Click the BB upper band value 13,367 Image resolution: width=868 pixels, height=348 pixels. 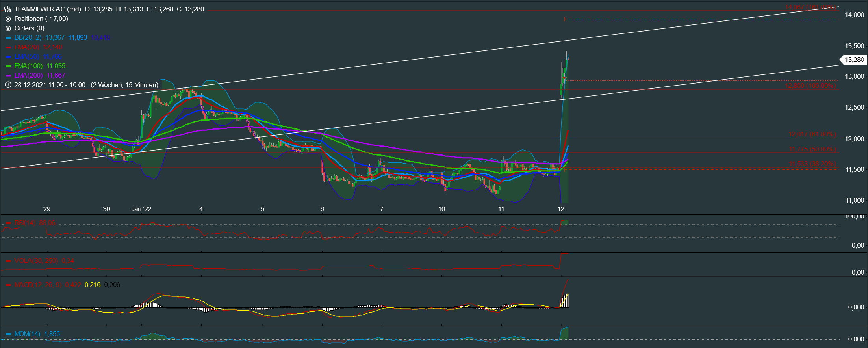(x=55, y=38)
